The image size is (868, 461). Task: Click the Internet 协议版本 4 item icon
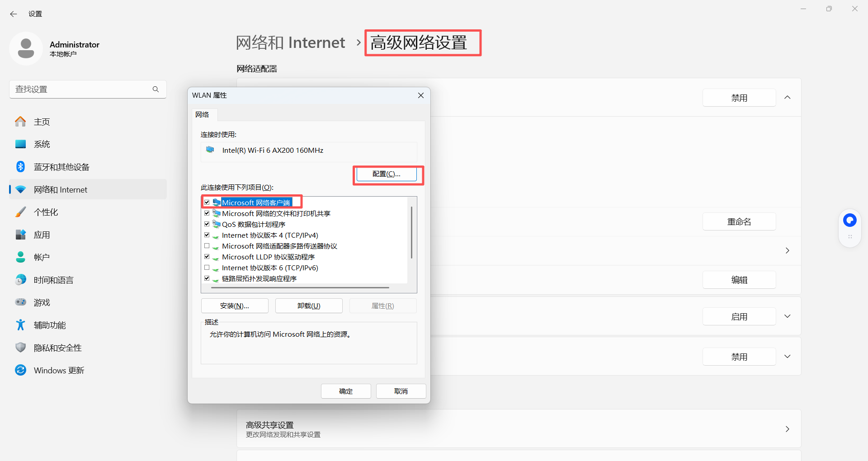coord(216,236)
